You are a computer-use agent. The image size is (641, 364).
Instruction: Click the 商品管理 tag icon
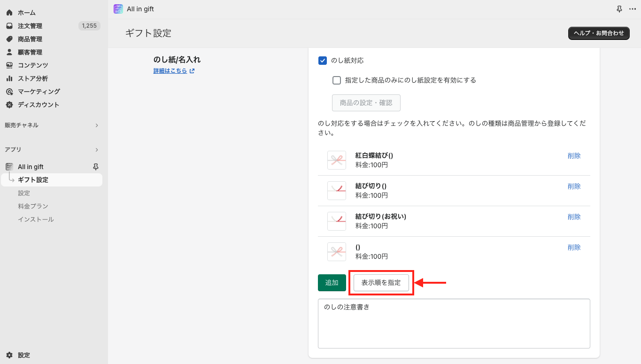point(9,39)
